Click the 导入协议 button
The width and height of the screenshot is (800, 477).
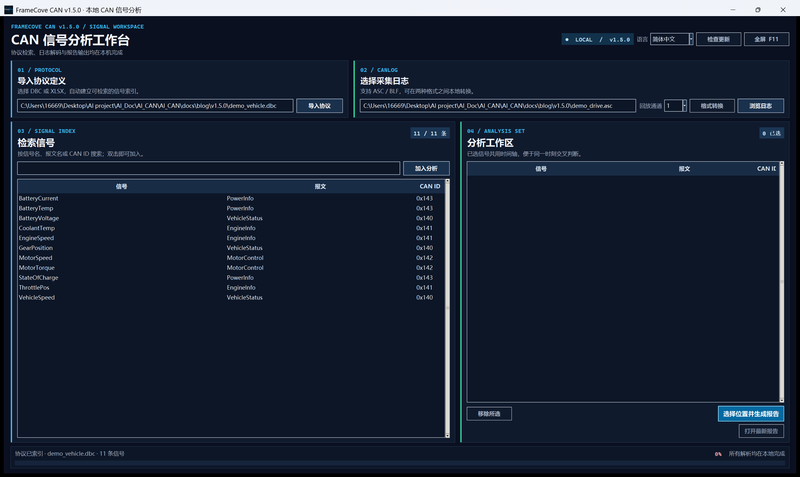click(x=319, y=106)
